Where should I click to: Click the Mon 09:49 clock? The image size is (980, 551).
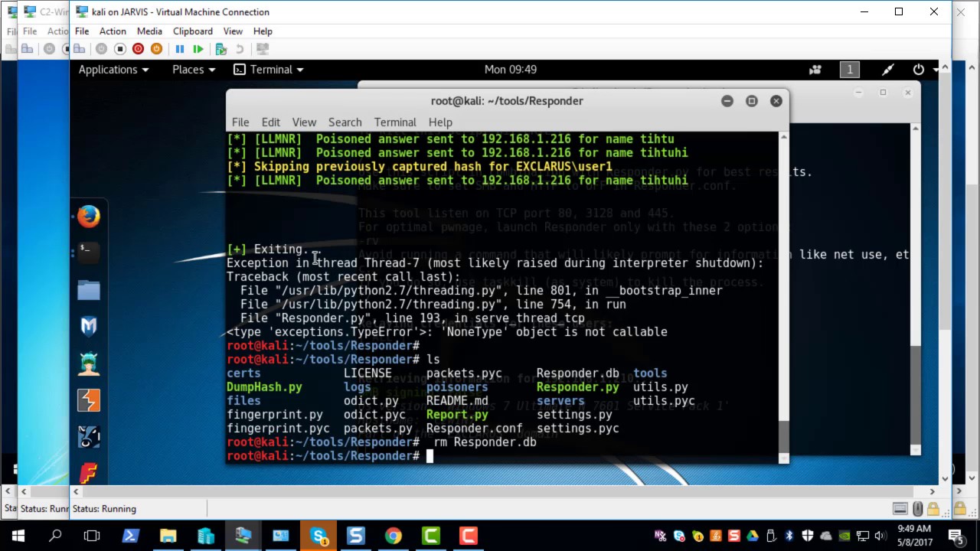[x=511, y=69]
